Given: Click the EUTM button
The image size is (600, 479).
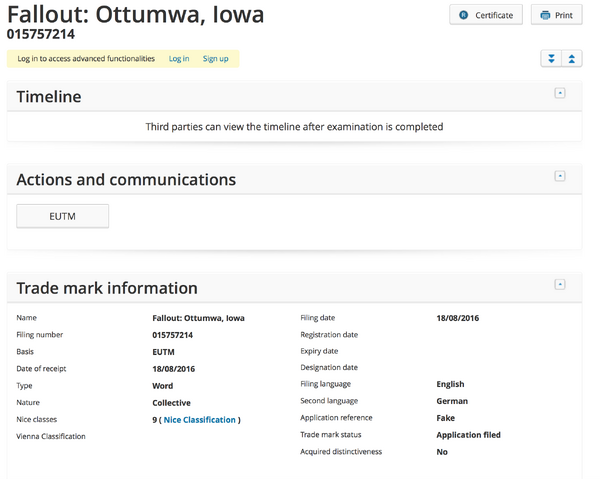Looking at the screenshot, I should [x=62, y=216].
